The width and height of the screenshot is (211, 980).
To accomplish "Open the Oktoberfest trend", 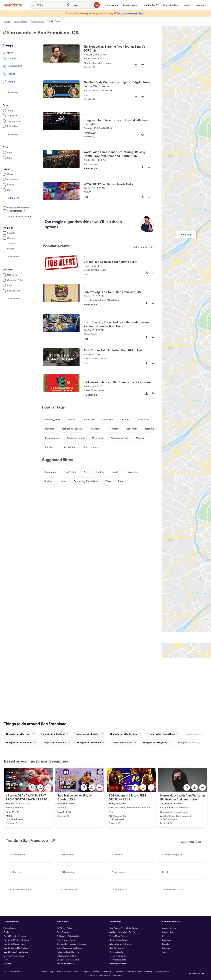I will click(18, 855).
